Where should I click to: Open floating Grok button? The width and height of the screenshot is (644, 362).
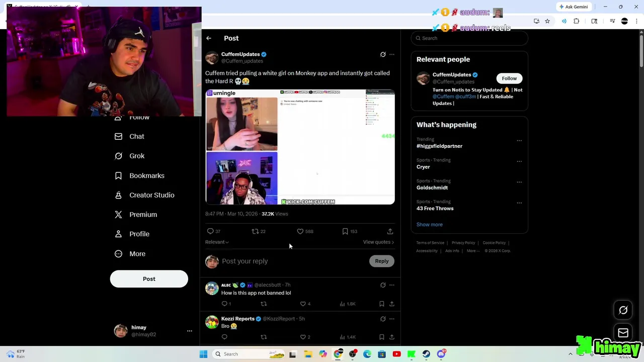[x=623, y=310]
